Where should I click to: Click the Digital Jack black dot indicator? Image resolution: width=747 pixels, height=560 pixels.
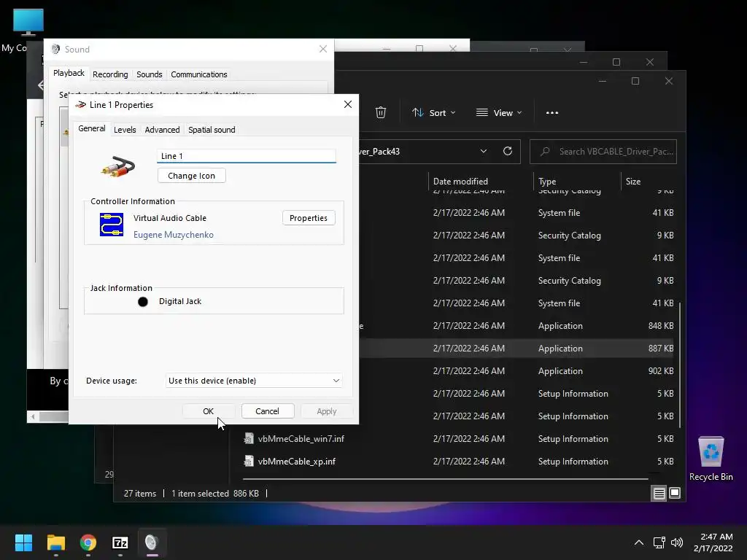point(142,301)
